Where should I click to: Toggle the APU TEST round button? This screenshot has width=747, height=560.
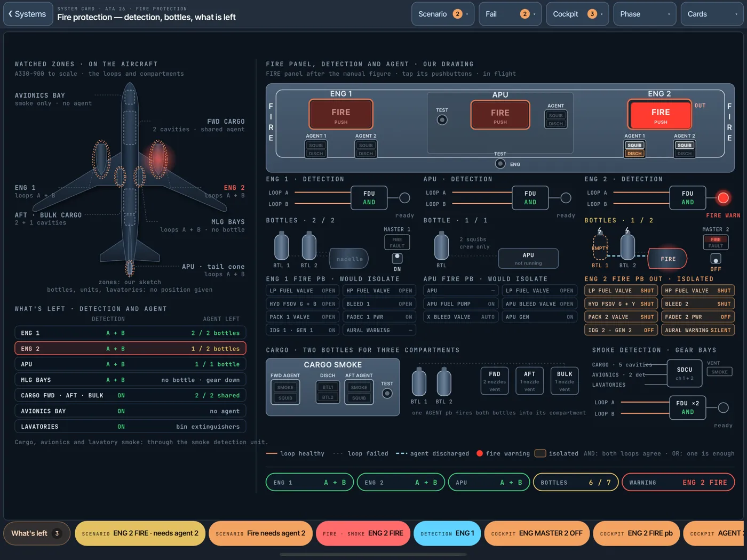pos(442,120)
